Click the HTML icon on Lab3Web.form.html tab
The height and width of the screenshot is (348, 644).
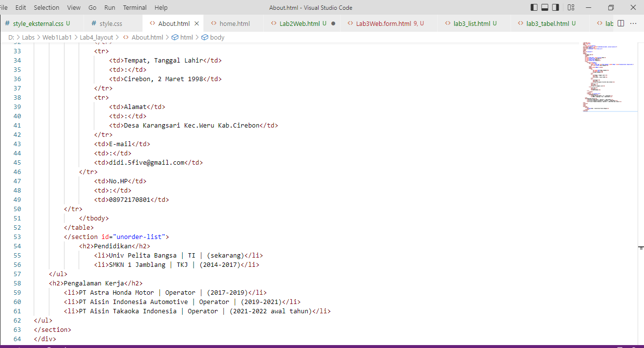point(350,23)
